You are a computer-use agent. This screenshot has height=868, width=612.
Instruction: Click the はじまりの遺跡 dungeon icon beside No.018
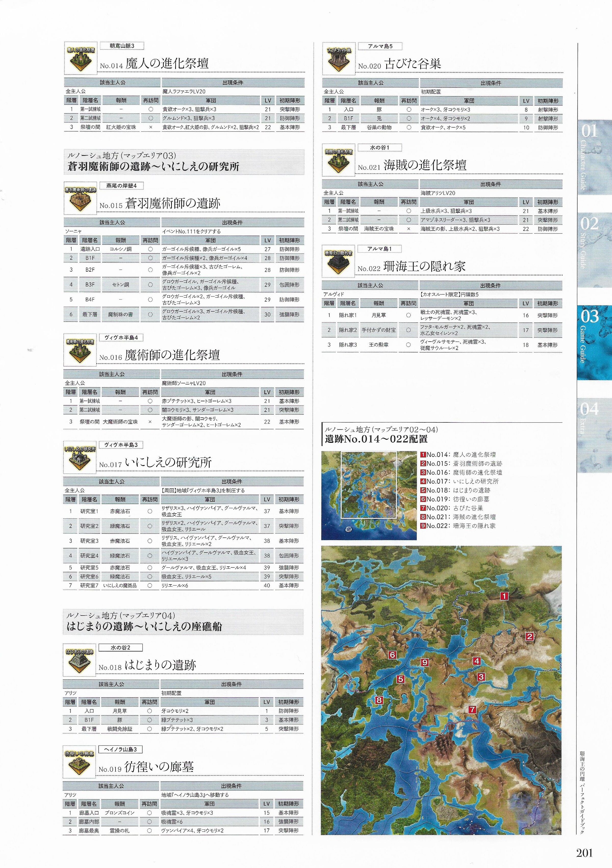click(x=79, y=660)
